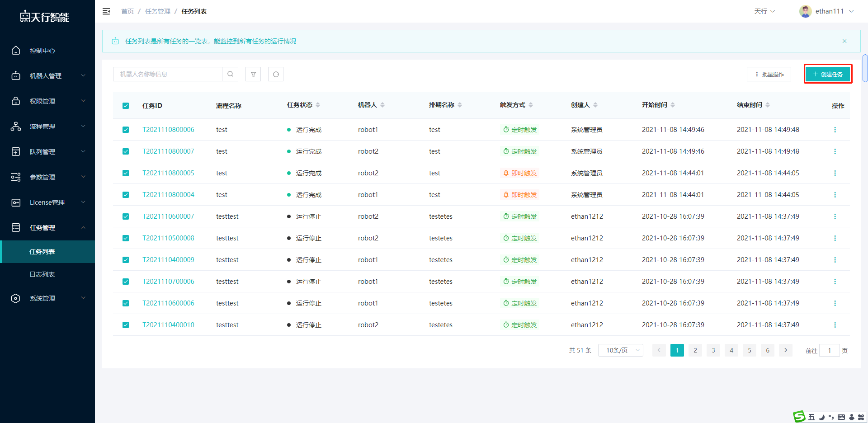Click the 前往 page number input
Image resolution: width=868 pixels, height=423 pixels.
click(x=830, y=350)
